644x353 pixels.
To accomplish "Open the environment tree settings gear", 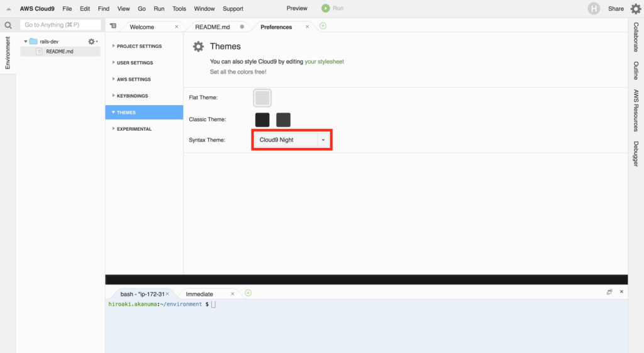I will click(92, 42).
